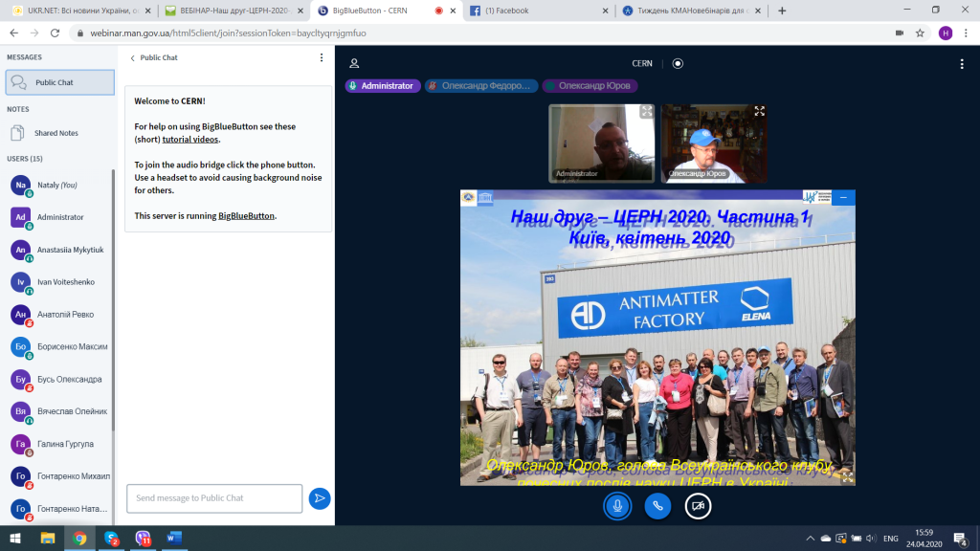Open the Public Chat conversation item

[x=60, y=82]
